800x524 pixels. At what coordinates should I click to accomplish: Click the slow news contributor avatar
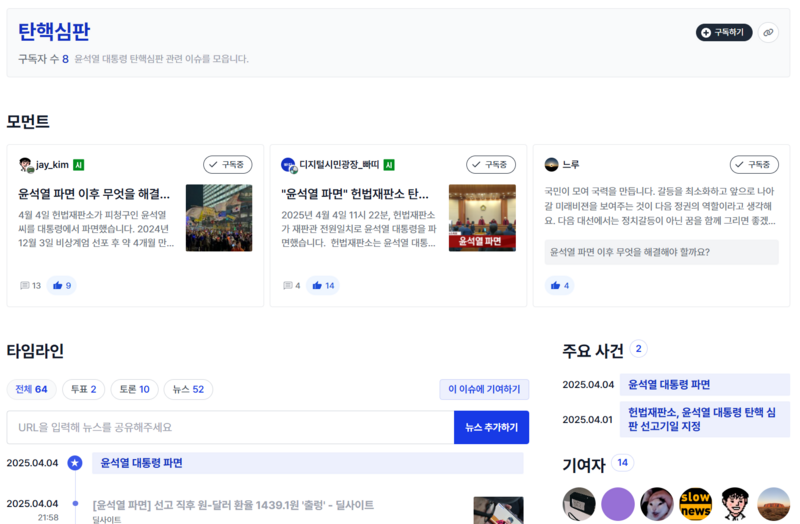pyautogui.click(x=695, y=503)
